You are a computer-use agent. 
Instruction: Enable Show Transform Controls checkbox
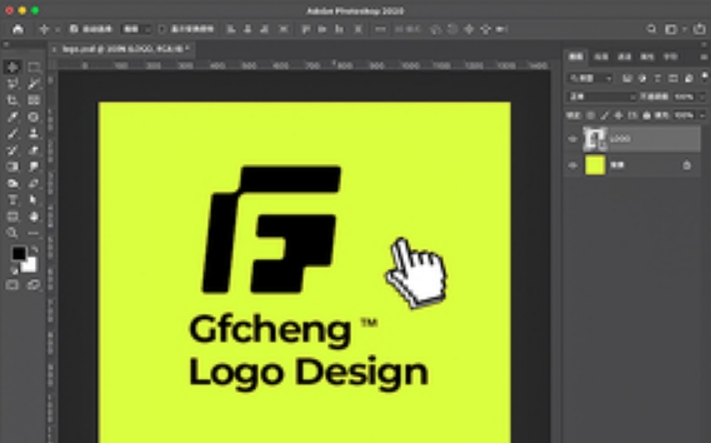click(x=162, y=29)
